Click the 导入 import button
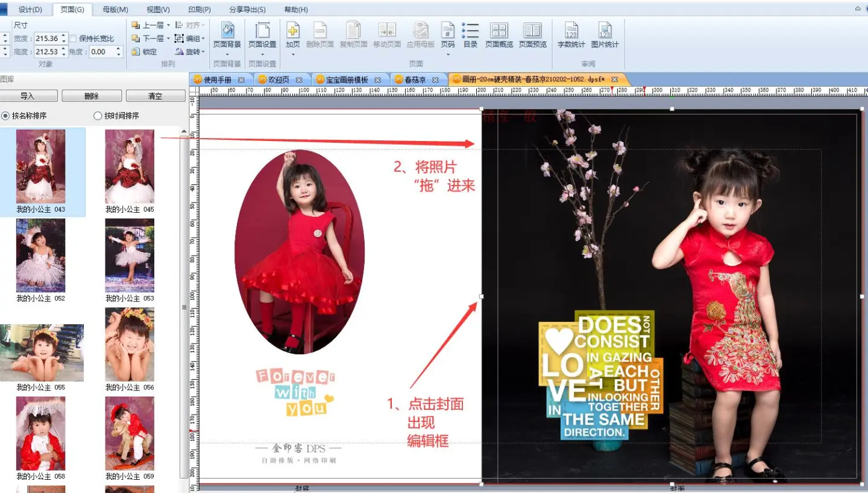868x493 pixels. point(28,96)
